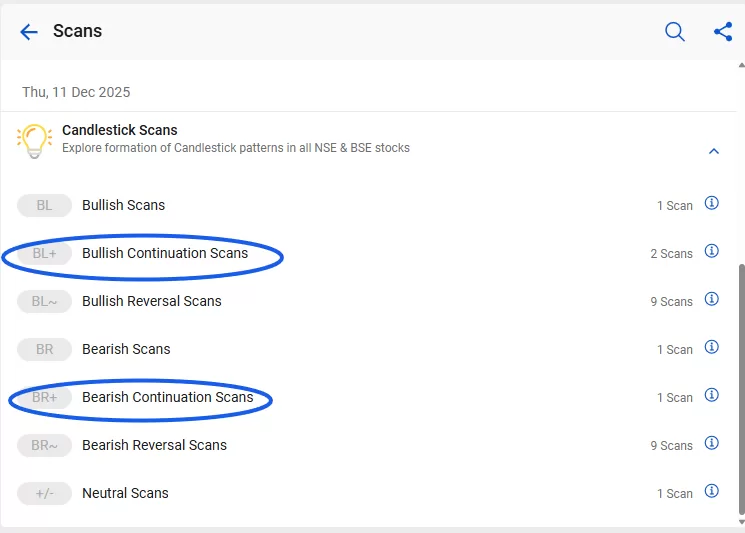Select the Bullish Reversal Scans row
This screenshot has height=533, width=745.
coord(152,301)
